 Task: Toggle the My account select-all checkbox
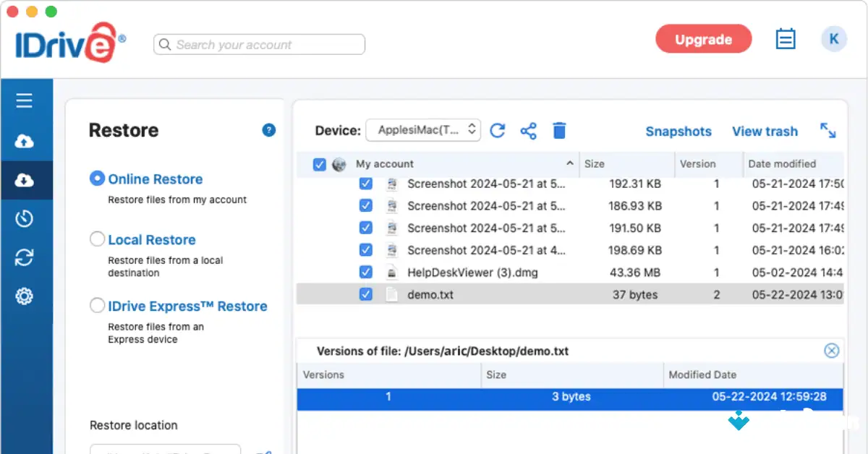(319, 164)
